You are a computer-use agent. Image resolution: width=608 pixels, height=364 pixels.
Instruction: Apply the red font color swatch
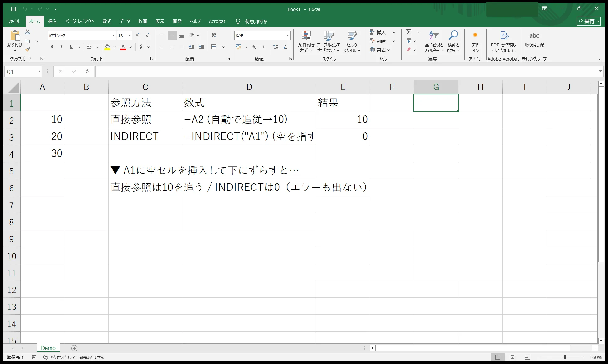click(x=123, y=47)
